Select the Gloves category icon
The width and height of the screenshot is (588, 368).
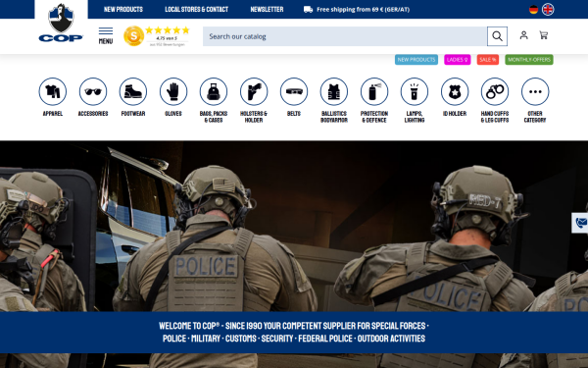(173, 91)
